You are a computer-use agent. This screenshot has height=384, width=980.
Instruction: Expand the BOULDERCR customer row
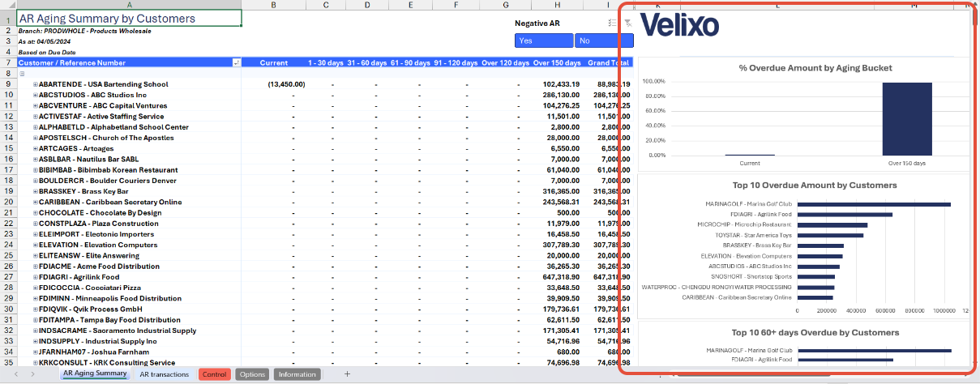click(x=35, y=181)
